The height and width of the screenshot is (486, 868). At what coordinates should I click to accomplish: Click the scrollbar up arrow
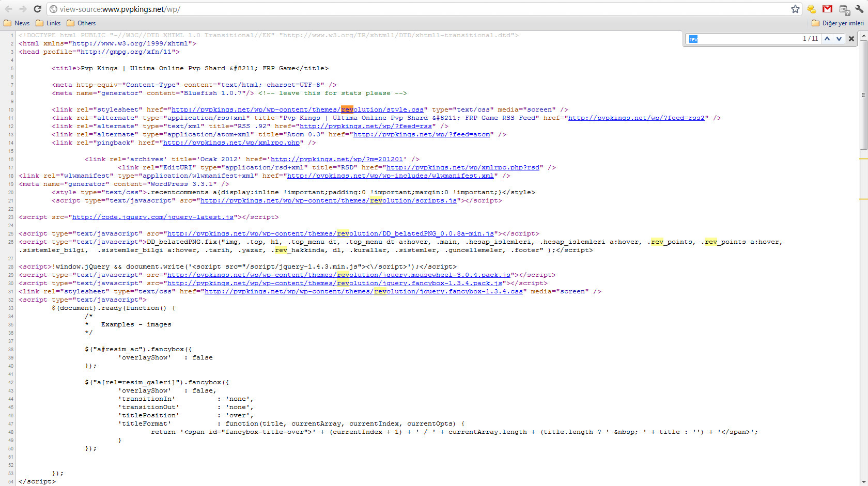pyautogui.click(x=864, y=35)
